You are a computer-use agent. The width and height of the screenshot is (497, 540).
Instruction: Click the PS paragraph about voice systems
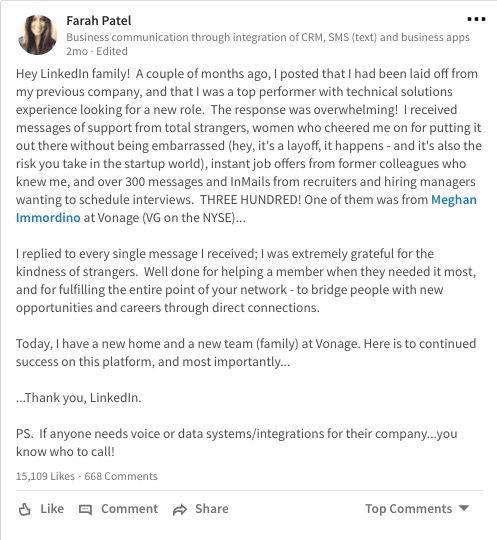coord(237,443)
